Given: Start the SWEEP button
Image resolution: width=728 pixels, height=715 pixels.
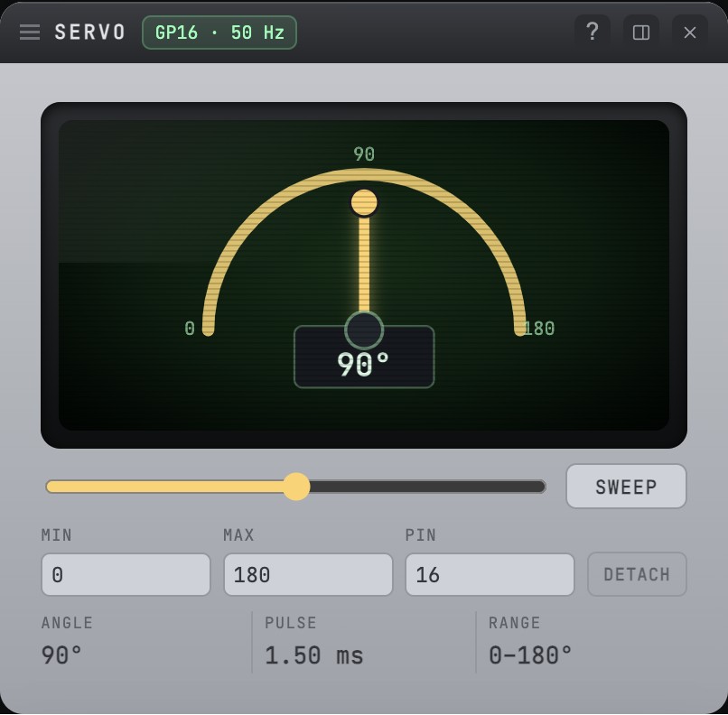Looking at the screenshot, I should (626, 487).
